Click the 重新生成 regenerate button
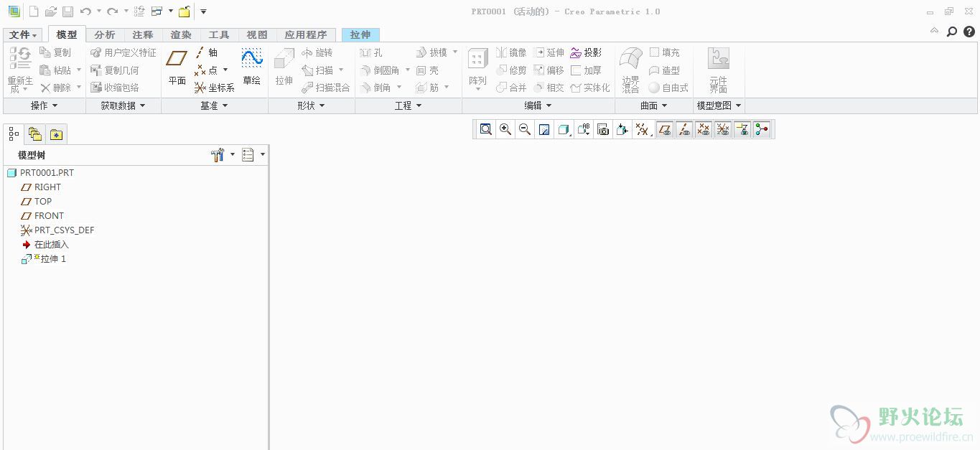Viewport: 980px width, 450px height. 19,70
